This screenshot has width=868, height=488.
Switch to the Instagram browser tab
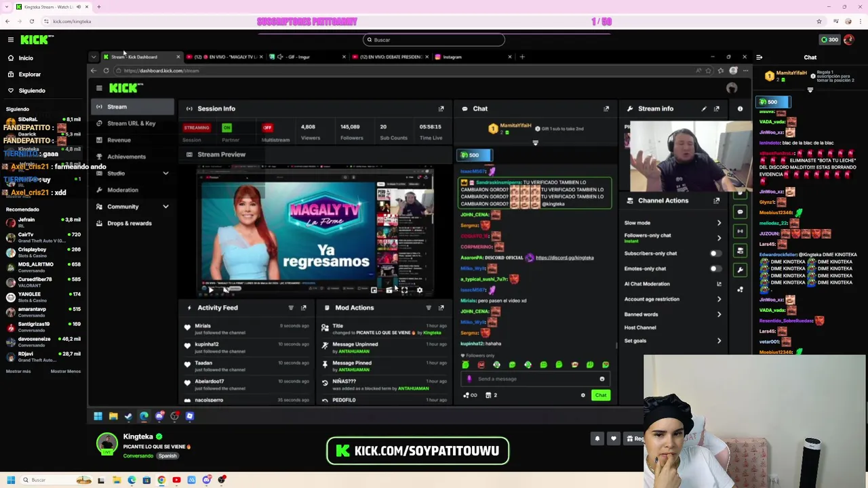(473, 57)
